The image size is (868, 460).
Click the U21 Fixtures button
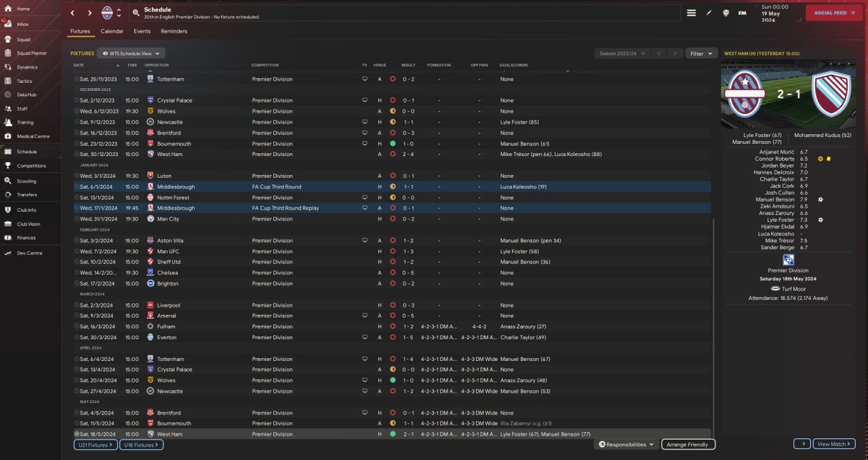(x=96, y=444)
